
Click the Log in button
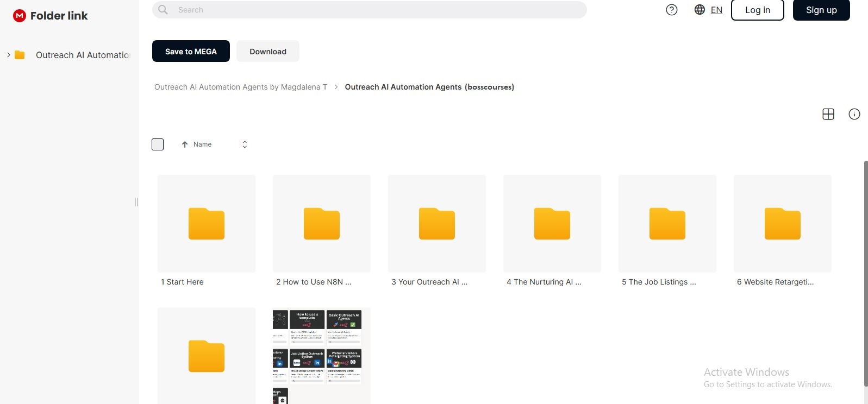coord(757,10)
